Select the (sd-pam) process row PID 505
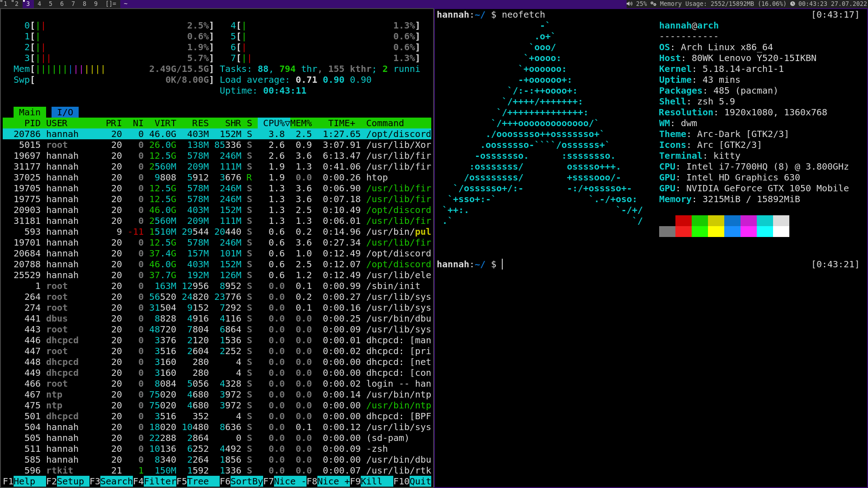Screen dimensions: 868x488 pyautogui.click(x=217, y=438)
